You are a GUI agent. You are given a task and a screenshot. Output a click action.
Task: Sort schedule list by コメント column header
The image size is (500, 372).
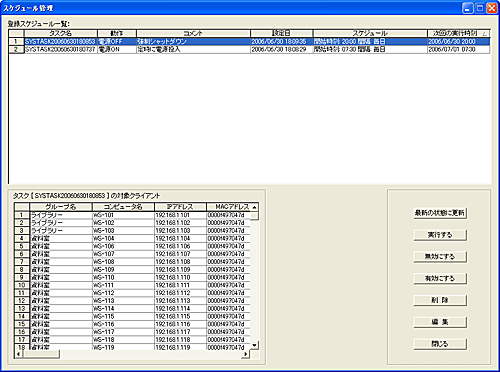coord(193,33)
